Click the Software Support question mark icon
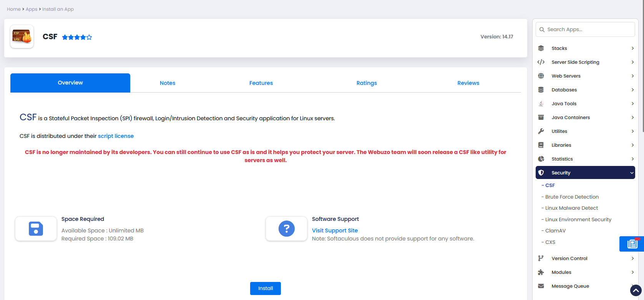The height and width of the screenshot is (300, 644). 286,229
